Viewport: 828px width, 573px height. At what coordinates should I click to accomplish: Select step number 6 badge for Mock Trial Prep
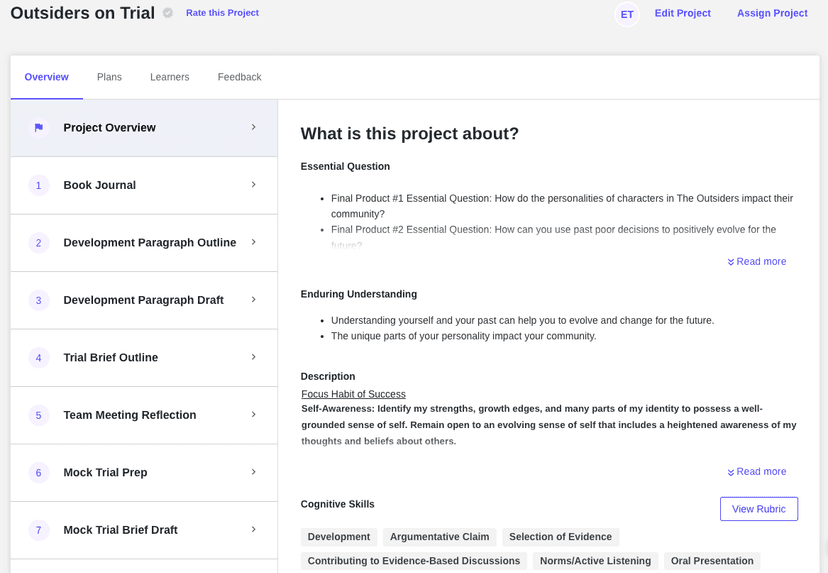[39, 473]
